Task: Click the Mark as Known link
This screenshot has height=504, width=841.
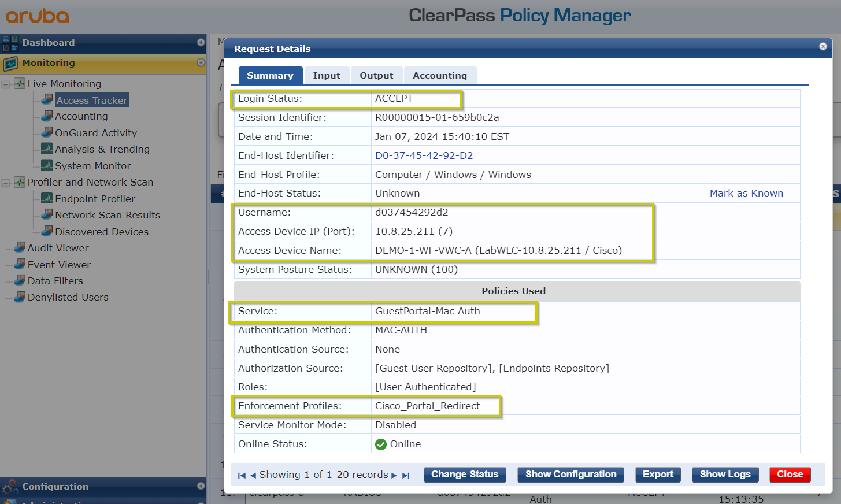Action: 746,193
